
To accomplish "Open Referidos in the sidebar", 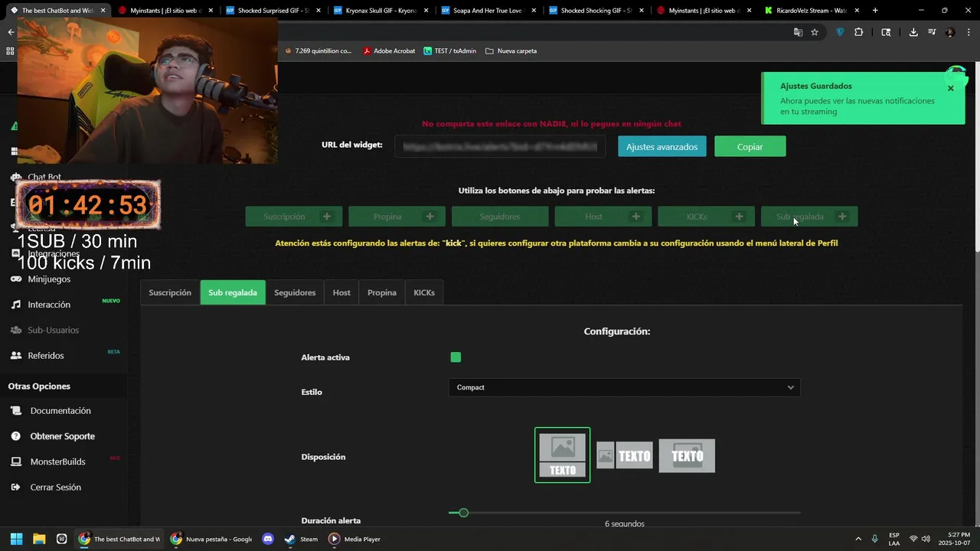I will pos(46,356).
